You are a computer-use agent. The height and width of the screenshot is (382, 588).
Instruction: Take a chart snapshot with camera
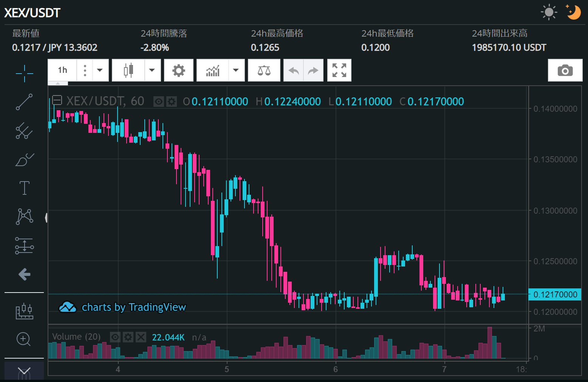(565, 71)
